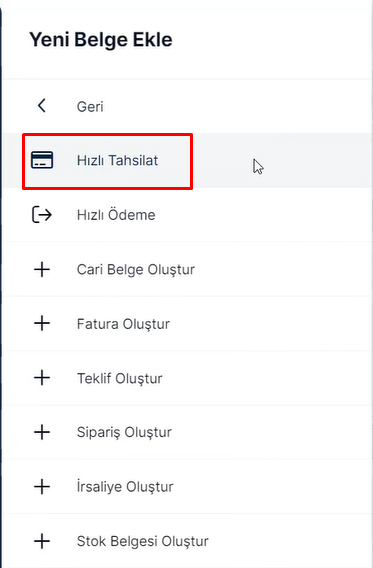Go back via the Geri label
Image resolution: width=373 pixels, height=568 pixels.
[90, 106]
